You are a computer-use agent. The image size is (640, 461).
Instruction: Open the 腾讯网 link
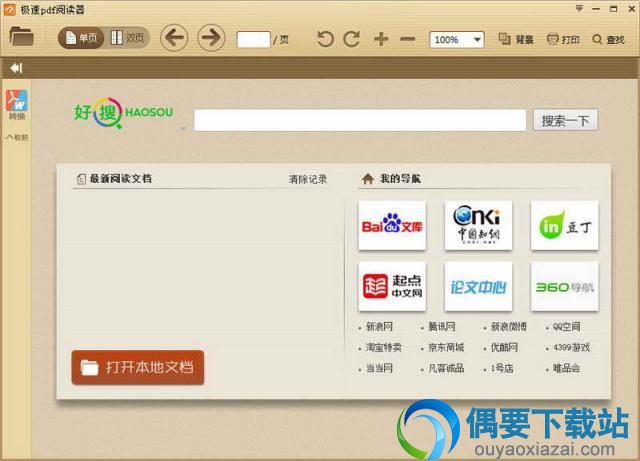[x=442, y=326]
